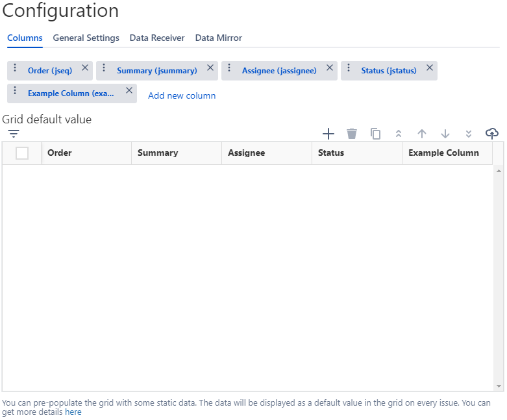Select the Data Mirror tab

[x=218, y=38]
